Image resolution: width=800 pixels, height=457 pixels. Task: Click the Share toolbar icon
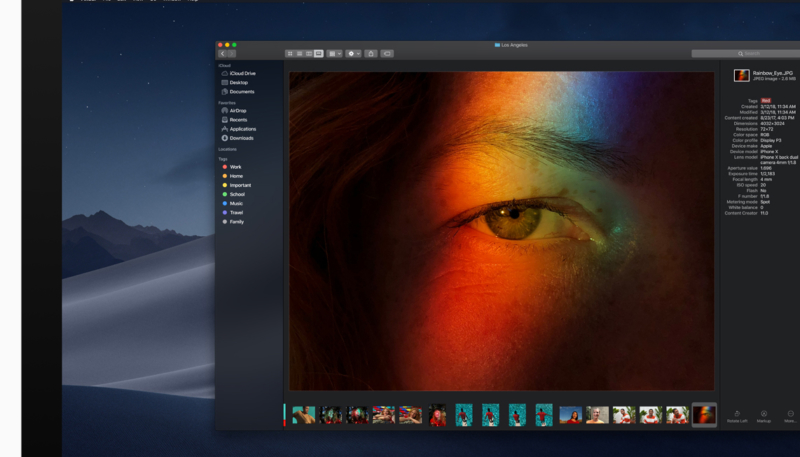(x=371, y=53)
